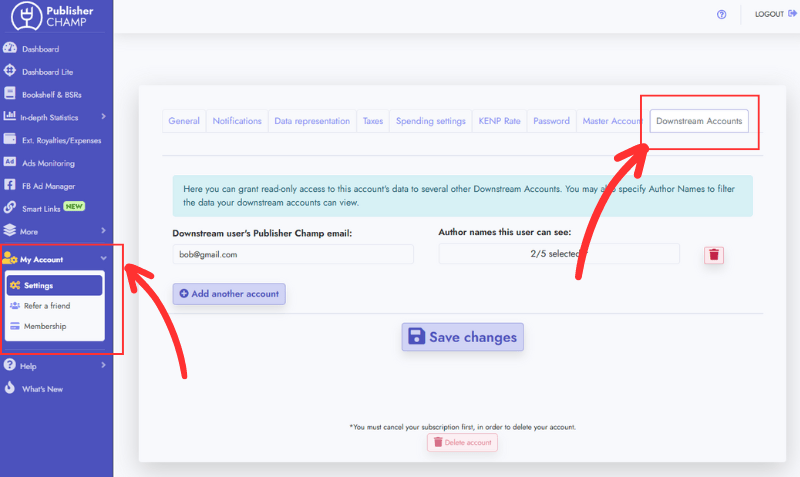The height and width of the screenshot is (477, 800).
Task: Open the Password tab
Action: [x=551, y=121]
